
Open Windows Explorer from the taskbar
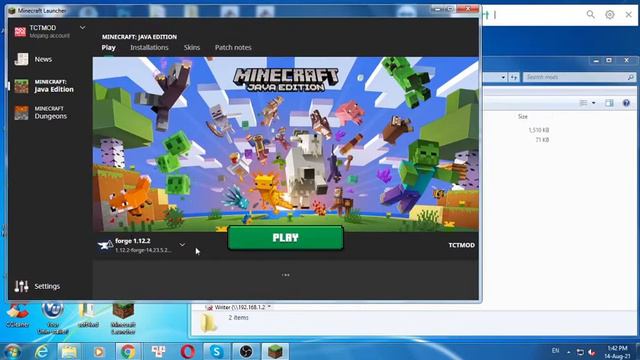pyautogui.click(x=69, y=351)
